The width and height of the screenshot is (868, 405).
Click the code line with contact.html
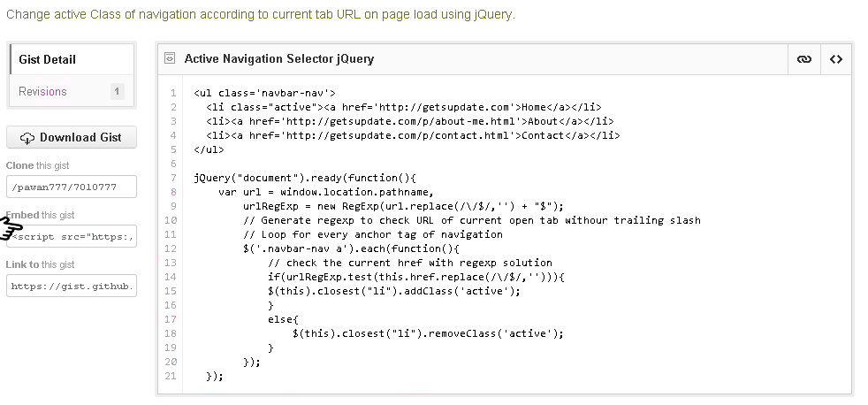(x=413, y=136)
